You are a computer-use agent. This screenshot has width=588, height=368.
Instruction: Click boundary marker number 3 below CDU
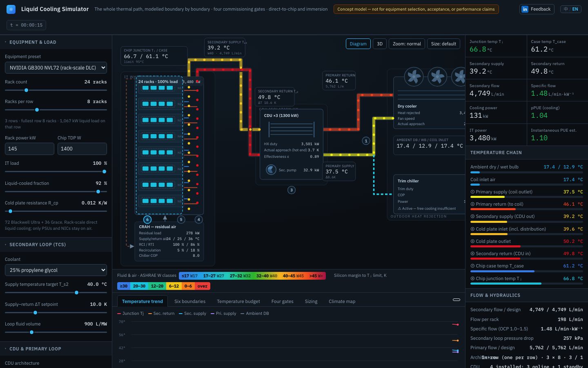pos(292,190)
